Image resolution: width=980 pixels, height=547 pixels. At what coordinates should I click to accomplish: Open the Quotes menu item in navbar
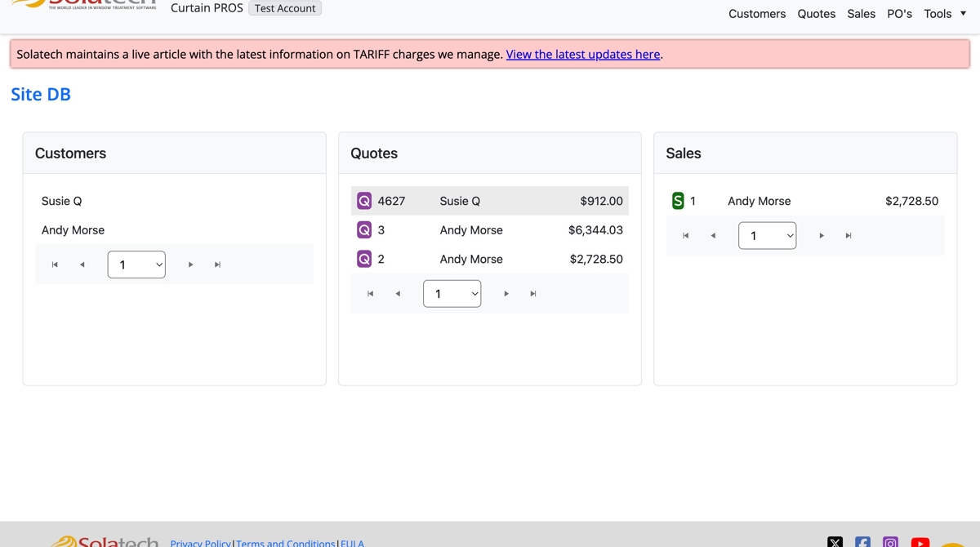click(x=817, y=14)
